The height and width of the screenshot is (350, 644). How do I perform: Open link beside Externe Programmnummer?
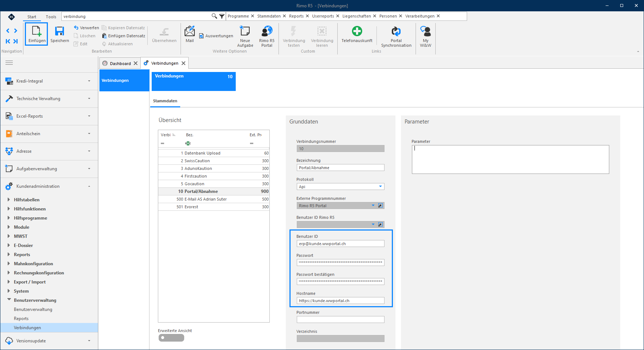click(380, 206)
